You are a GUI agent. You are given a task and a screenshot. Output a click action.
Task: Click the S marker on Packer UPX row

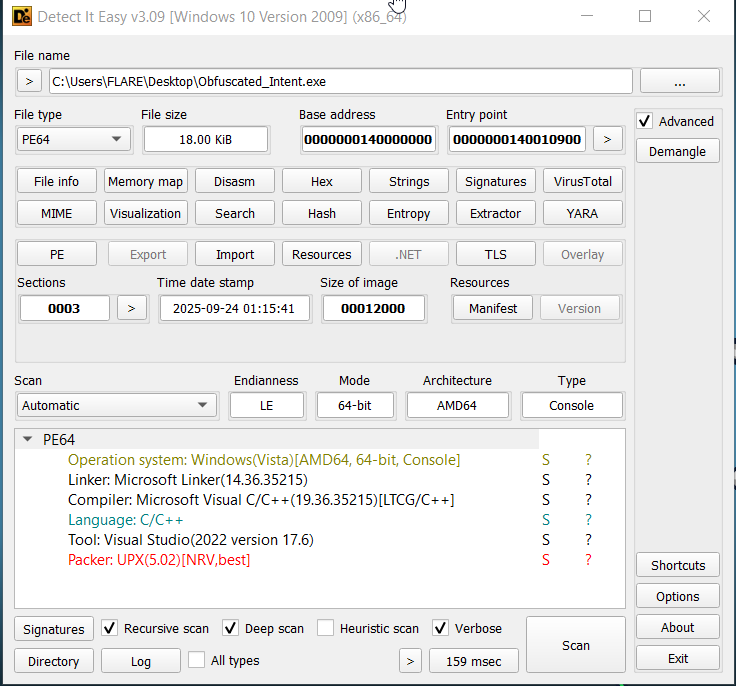pyautogui.click(x=546, y=560)
